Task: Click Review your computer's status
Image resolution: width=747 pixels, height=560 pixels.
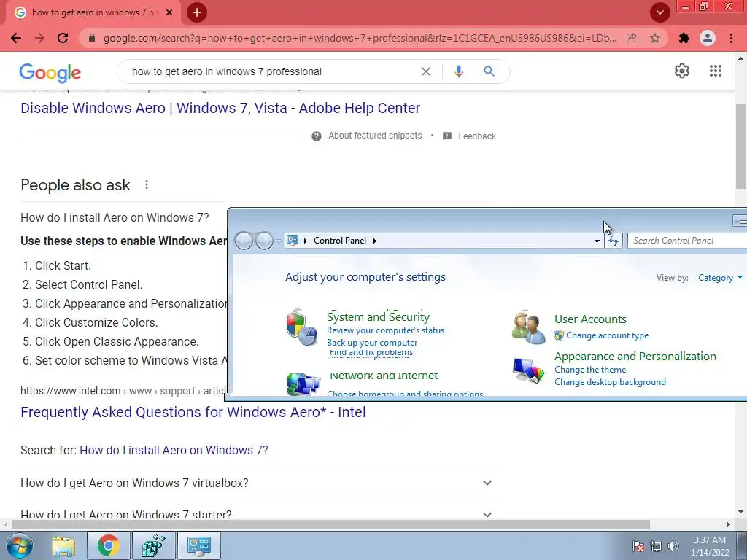Action: tap(385, 330)
